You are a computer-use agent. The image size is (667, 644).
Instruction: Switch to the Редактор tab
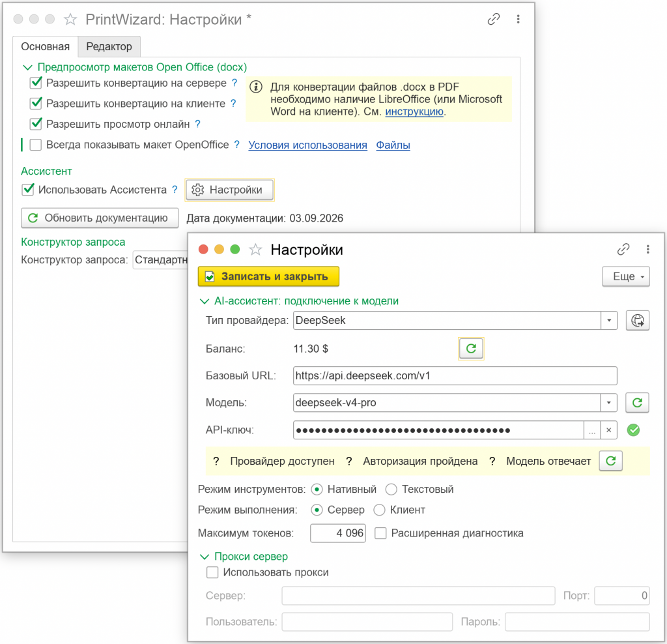[109, 46]
